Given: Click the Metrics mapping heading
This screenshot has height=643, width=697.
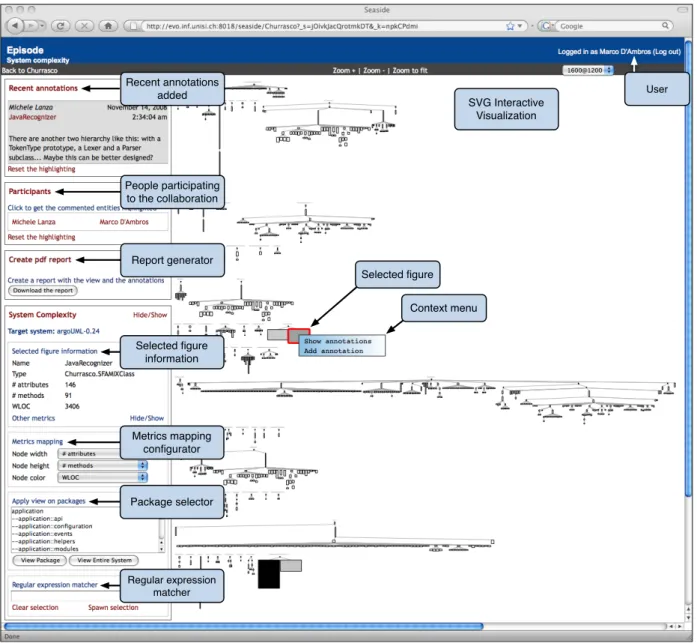Looking at the screenshot, I should [37, 442].
